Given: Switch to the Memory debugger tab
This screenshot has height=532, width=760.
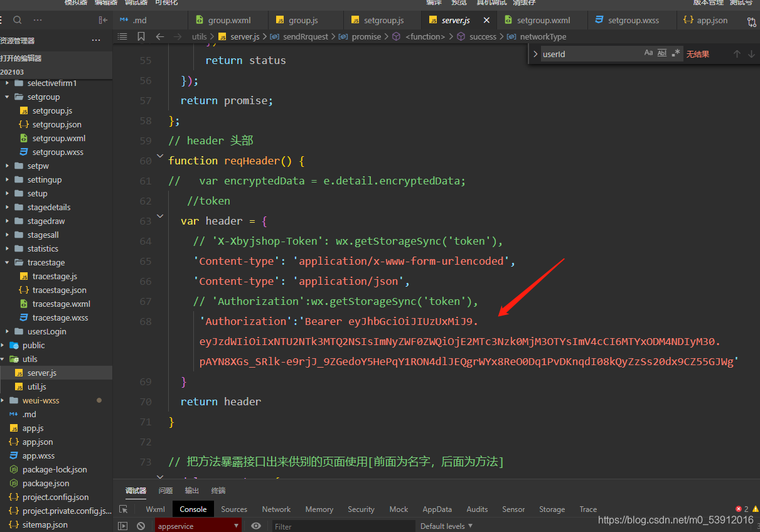Looking at the screenshot, I should (x=319, y=509).
